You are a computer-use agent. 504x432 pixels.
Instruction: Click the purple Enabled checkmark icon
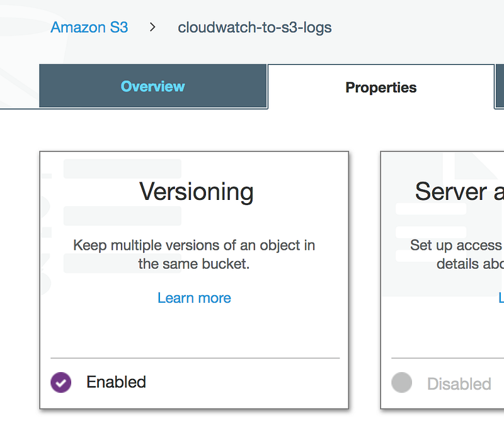tap(61, 382)
